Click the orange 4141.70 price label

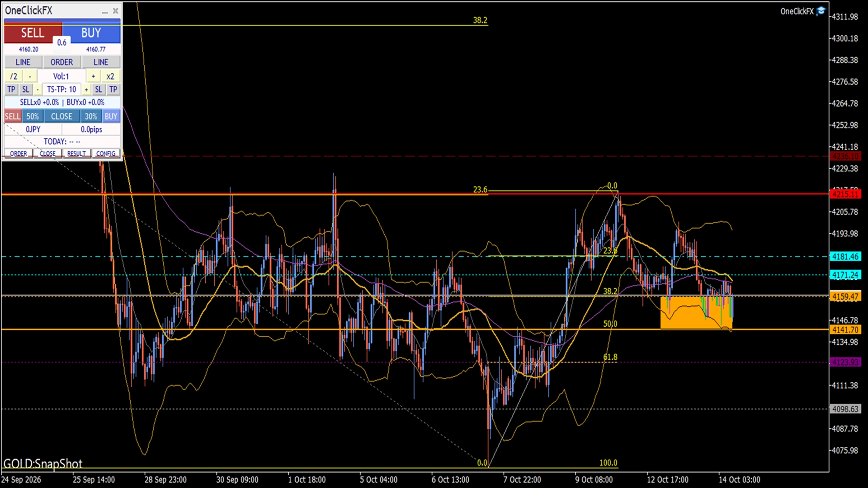click(845, 330)
